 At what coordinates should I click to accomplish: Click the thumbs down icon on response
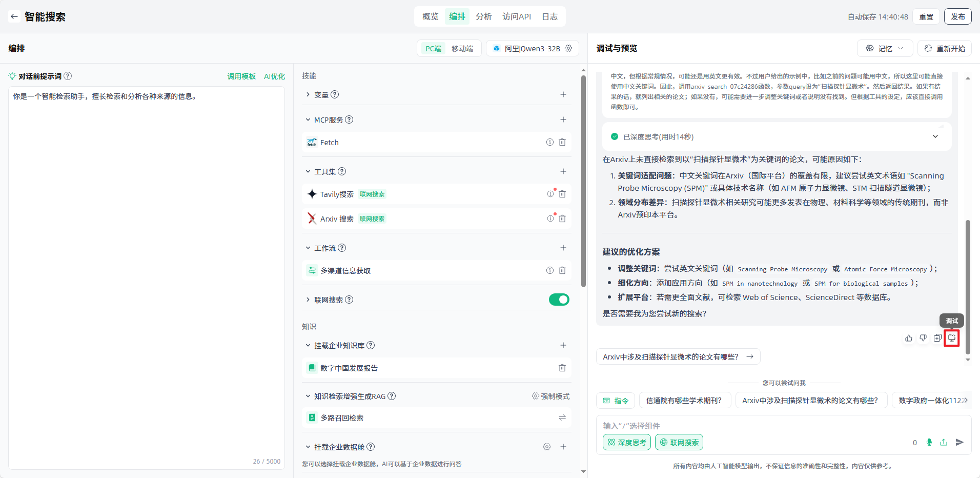coord(923,338)
